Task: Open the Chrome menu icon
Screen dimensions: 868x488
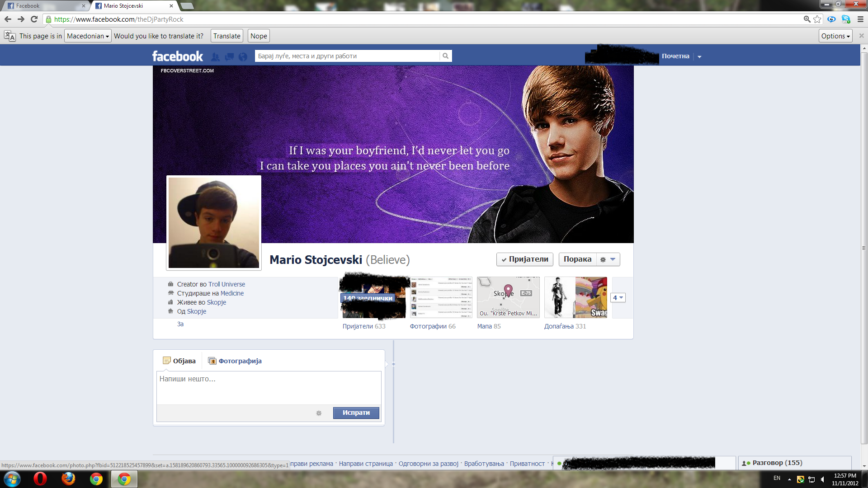Action: coord(860,19)
